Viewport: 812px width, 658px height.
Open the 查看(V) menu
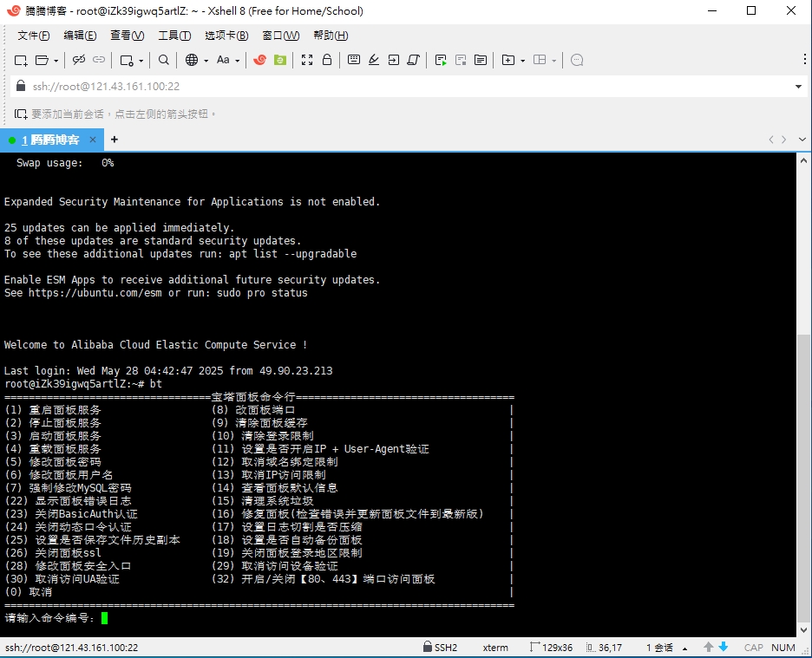127,36
